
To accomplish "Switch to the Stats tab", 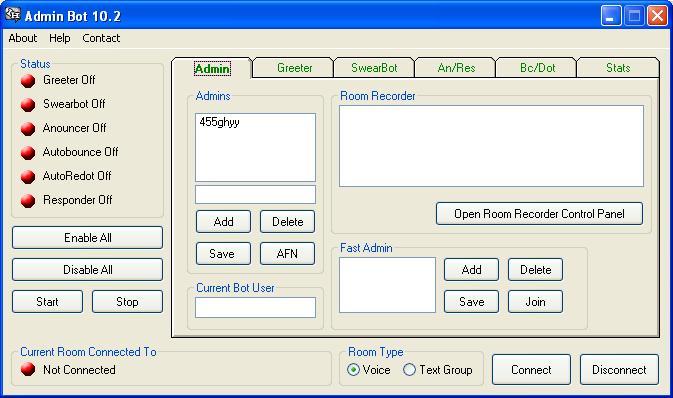I will [x=618, y=68].
